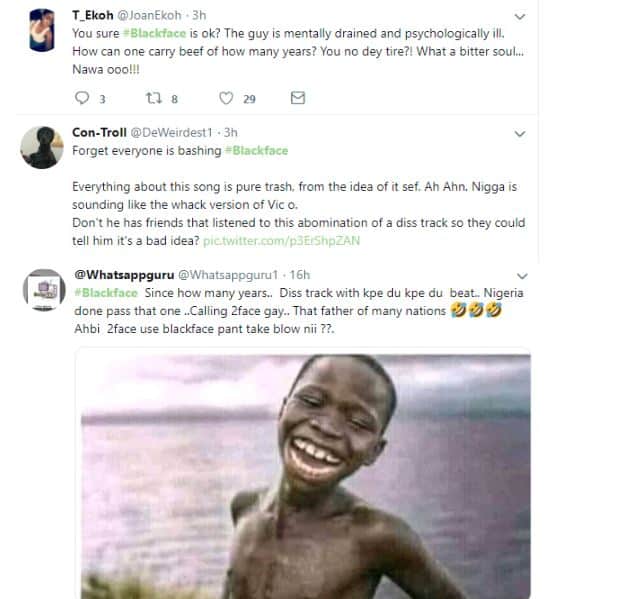Expand options menu on Con-Troll's tweet
Screen dimensions: 628x599
[x=517, y=132]
